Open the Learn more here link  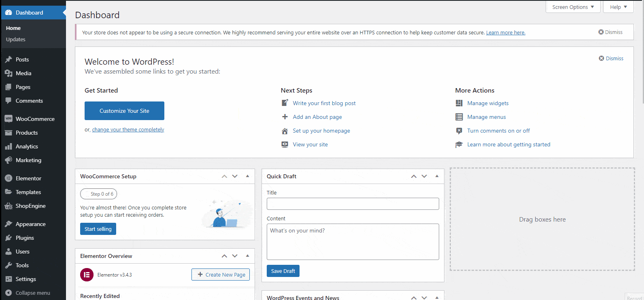[506, 33]
